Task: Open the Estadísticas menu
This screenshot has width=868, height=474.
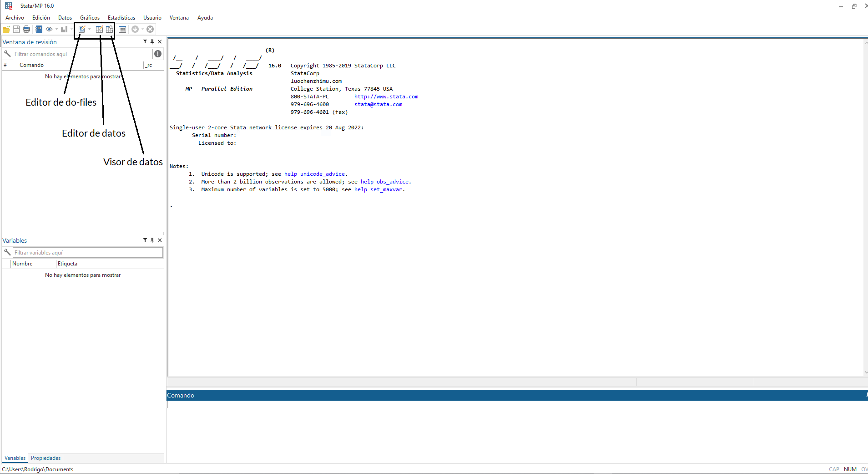Action: click(x=121, y=18)
